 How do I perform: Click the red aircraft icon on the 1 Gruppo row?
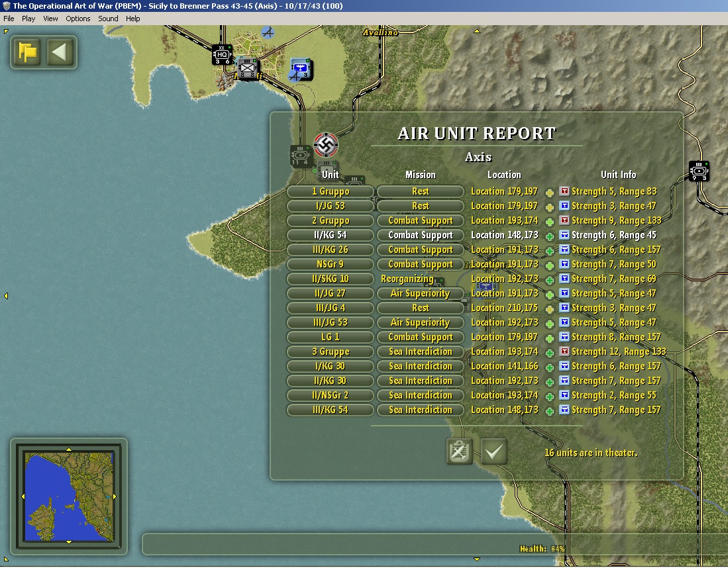[x=564, y=191]
